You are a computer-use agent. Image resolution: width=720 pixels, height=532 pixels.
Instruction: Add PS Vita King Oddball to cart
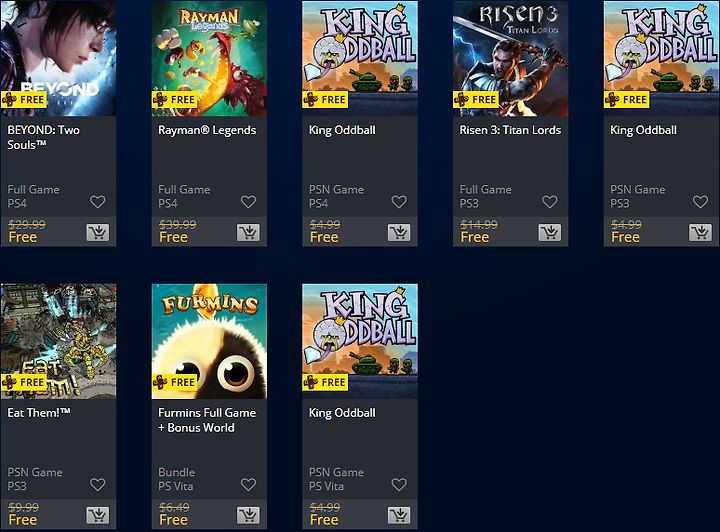399,515
